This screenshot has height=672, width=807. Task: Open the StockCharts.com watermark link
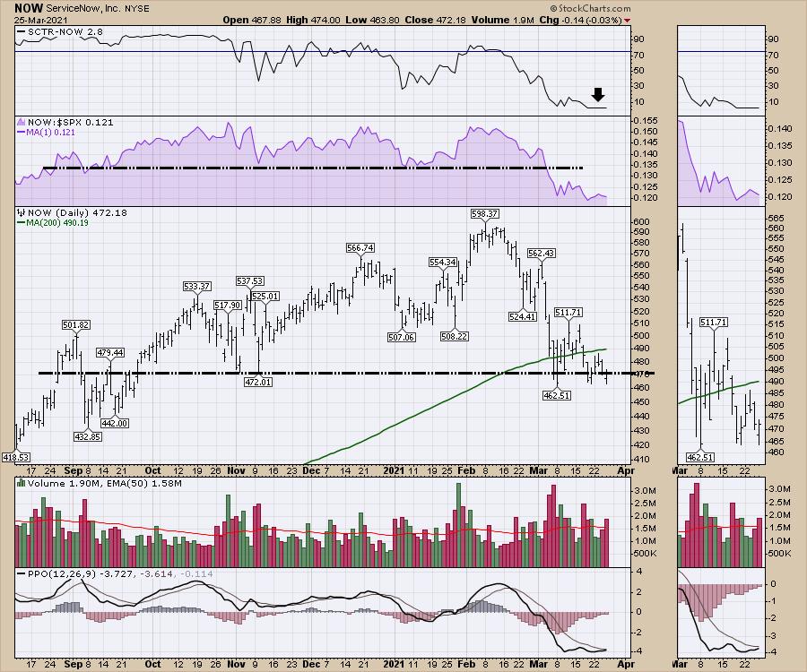click(590, 8)
